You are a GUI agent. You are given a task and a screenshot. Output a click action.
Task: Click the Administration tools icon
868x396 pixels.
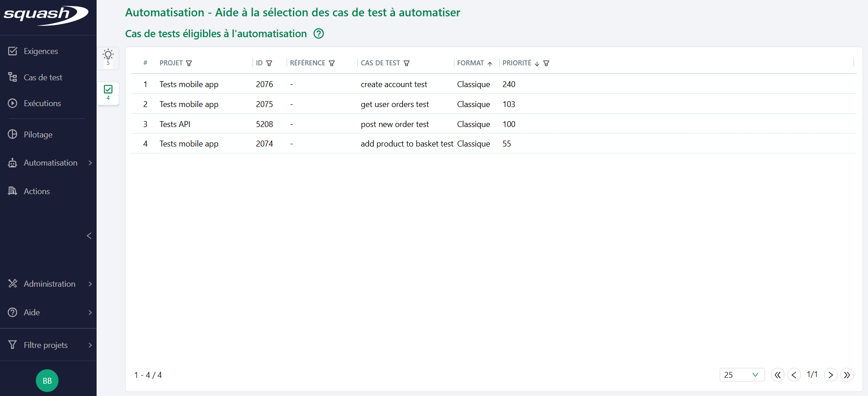(x=13, y=284)
